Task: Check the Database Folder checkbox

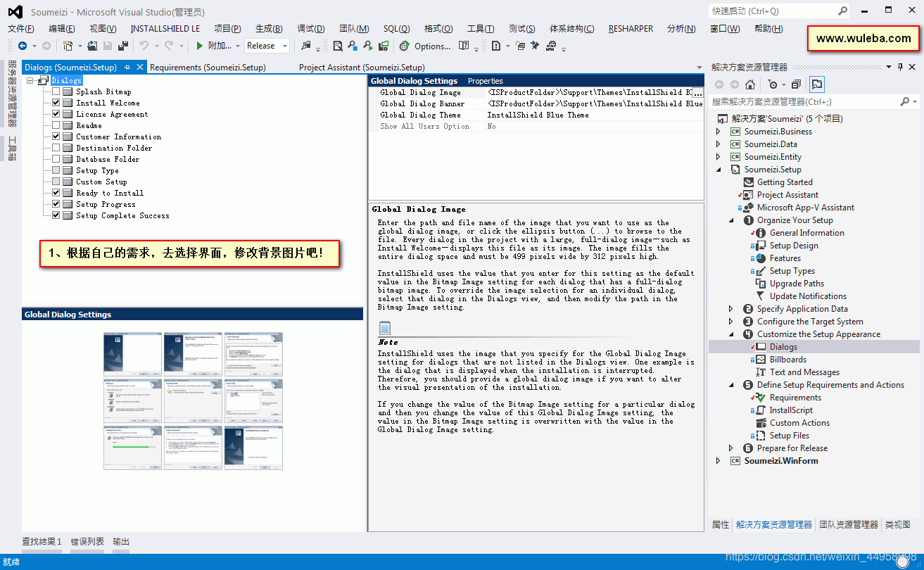Action: coord(56,159)
